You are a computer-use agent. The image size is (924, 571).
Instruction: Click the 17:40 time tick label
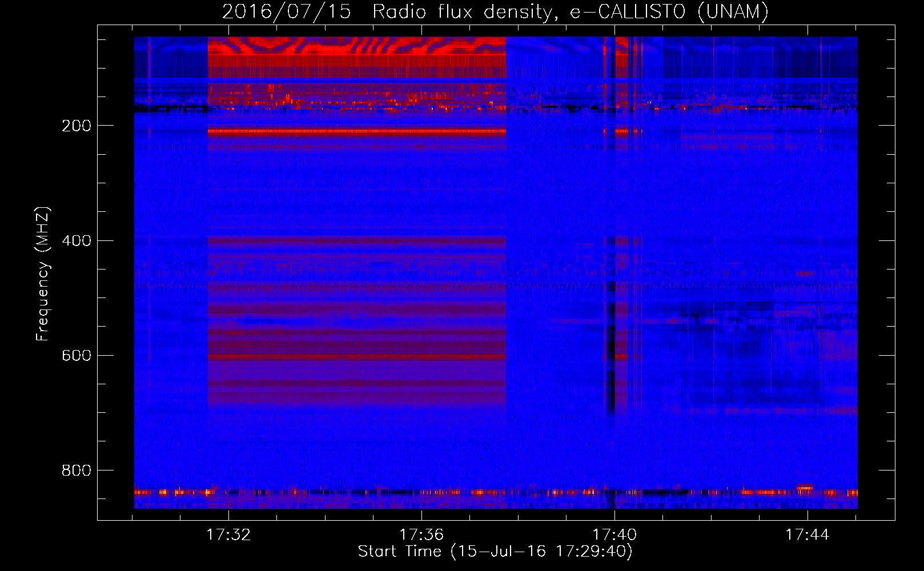click(614, 535)
